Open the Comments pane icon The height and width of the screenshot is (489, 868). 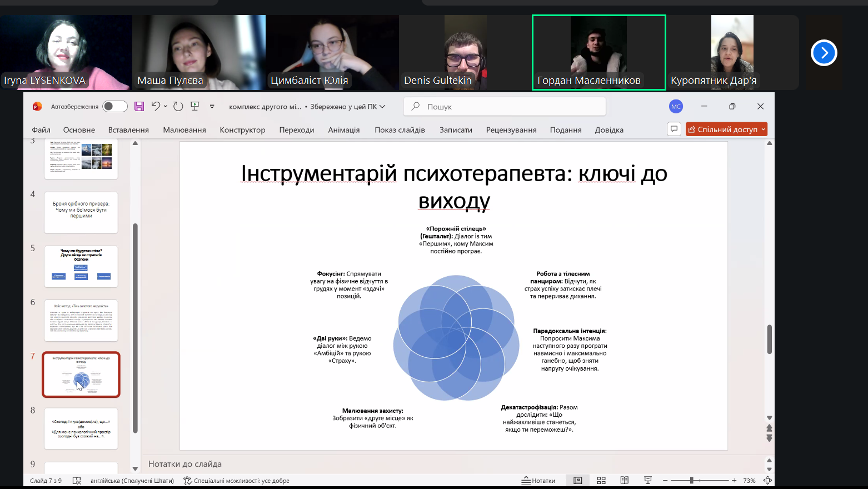pyautogui.click(x=674, y=129)
